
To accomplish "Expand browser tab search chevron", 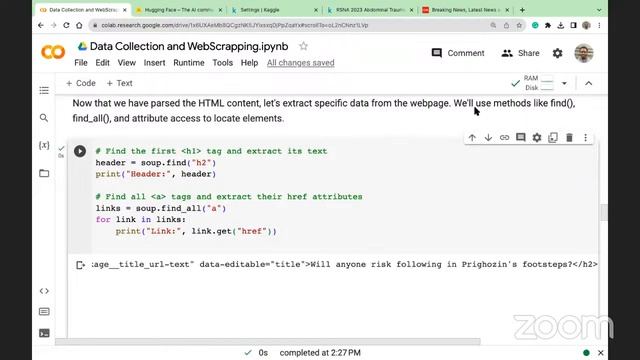I will pyautogui.click(x=599, y=10).
